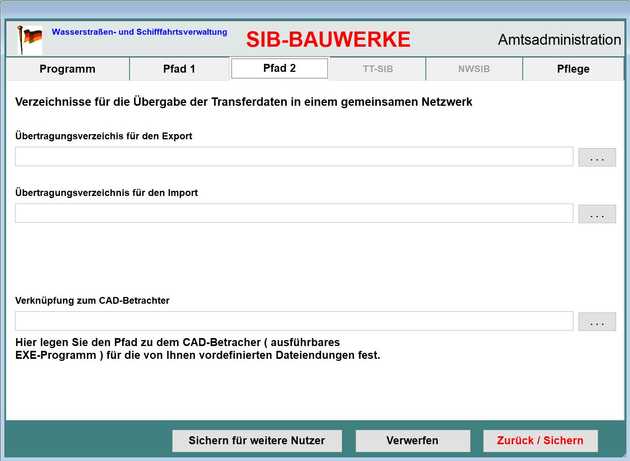Click the German flag logo icon
The image size is (630, 461).
29,39
